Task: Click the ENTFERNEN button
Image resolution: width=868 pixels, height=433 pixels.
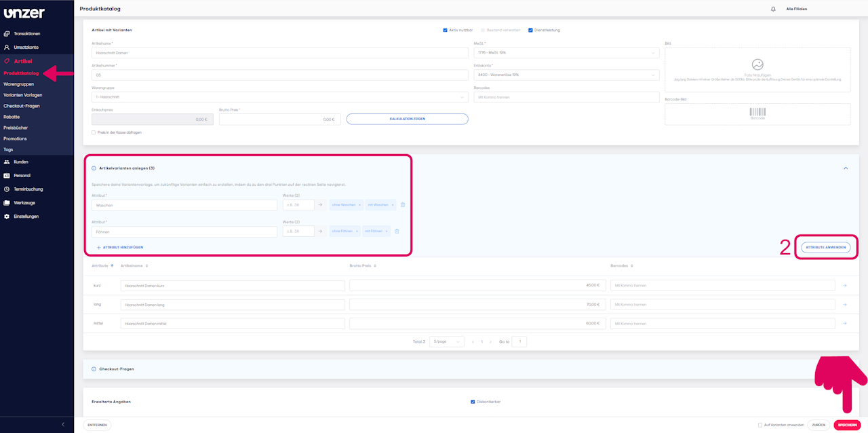Action: (x=97, y=425)
